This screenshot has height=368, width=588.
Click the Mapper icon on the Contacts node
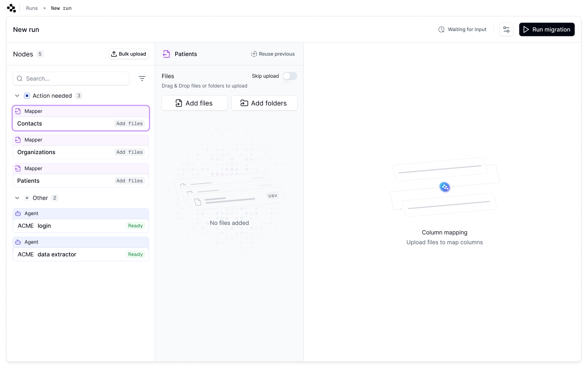tap(18, 111)
